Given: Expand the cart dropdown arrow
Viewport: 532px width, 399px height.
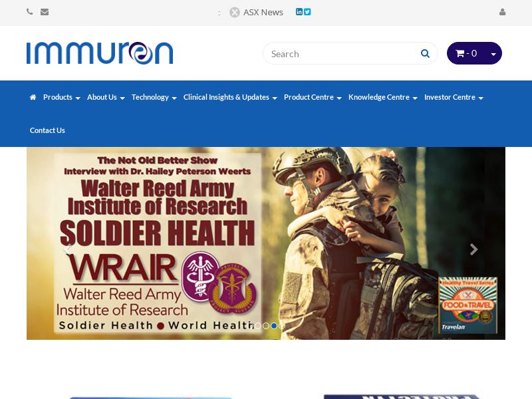Looking at the screenshot, I should click(493, 54).
